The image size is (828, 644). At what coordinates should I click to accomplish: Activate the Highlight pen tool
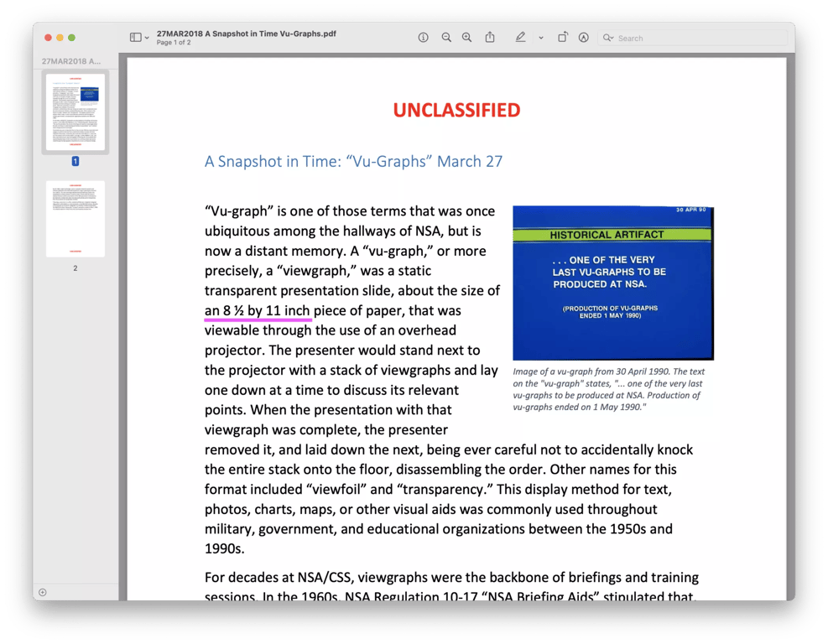(x=520, y=37)
